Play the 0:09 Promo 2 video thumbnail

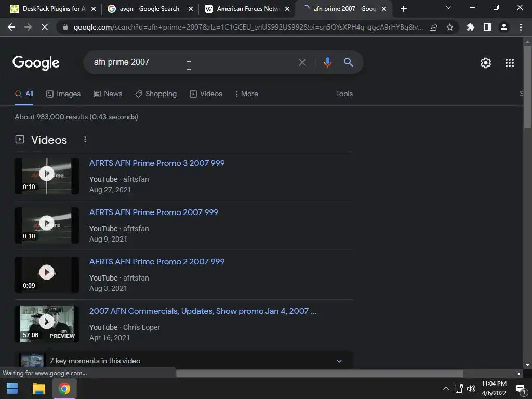coord(47,275)
